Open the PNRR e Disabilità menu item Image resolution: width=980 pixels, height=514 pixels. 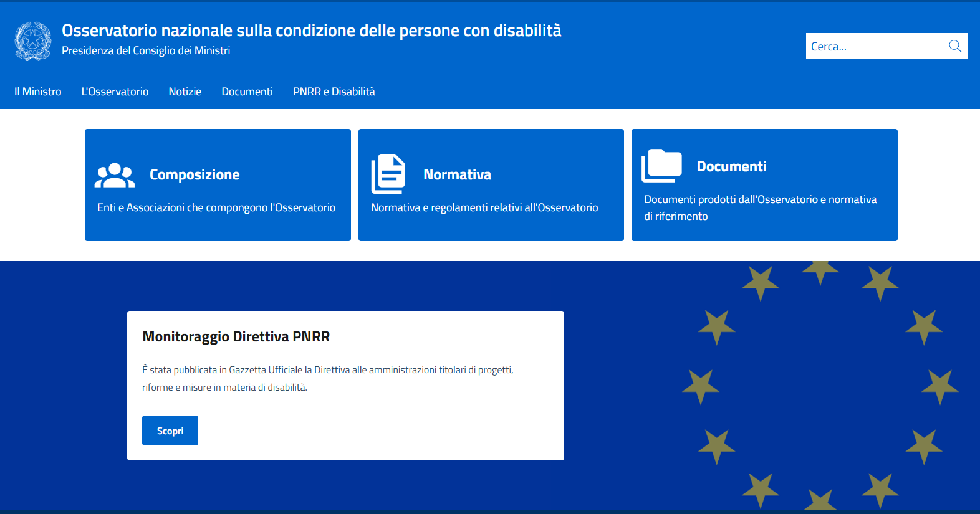click(x=334, y=92)
